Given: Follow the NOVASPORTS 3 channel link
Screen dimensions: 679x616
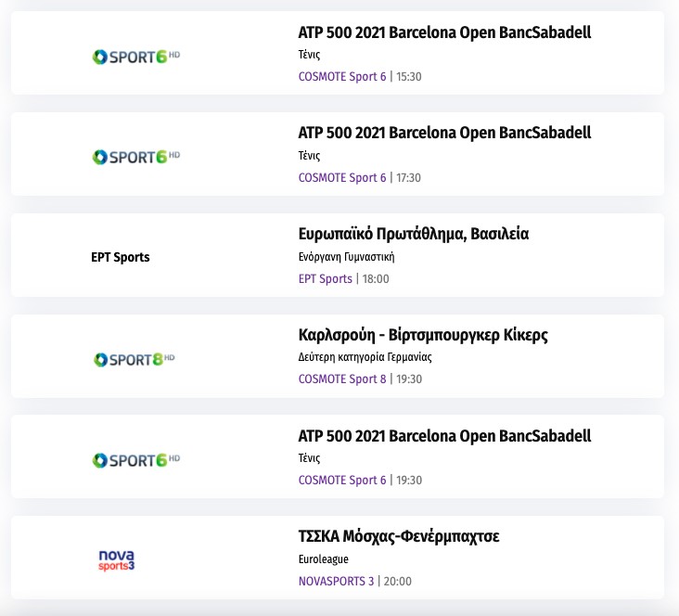Looking at the screenshot, I should coord(337,582).
